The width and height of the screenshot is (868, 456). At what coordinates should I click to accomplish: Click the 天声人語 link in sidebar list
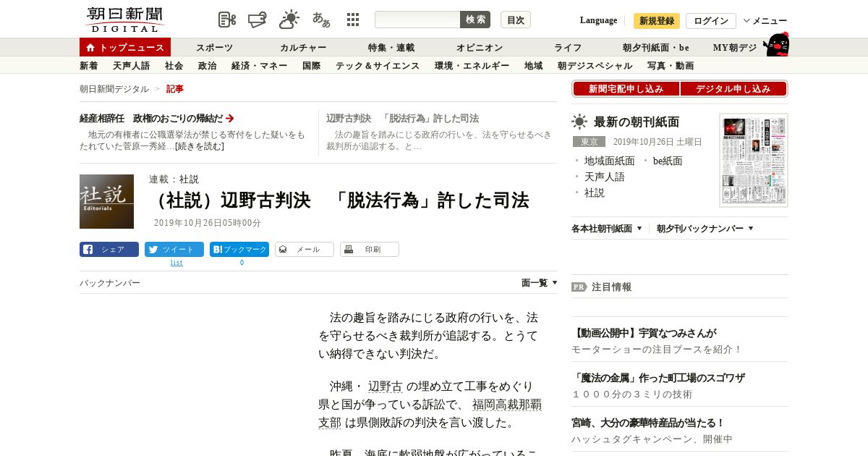tap(605, 177)
